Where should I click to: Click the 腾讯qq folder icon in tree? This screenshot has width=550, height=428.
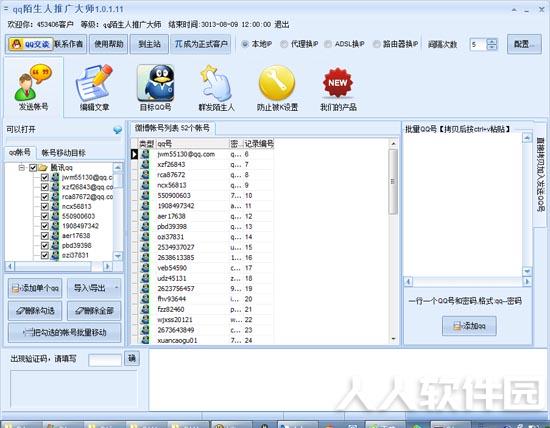[43, 167]
